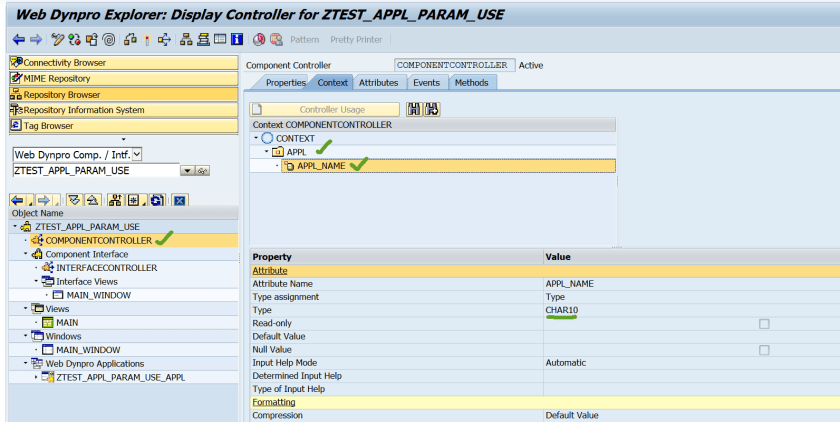Open the history dropdown beside ZTEST_APPL_PARAM_USE field
This screenshot has height=422, width=840.
coord(187,171)
